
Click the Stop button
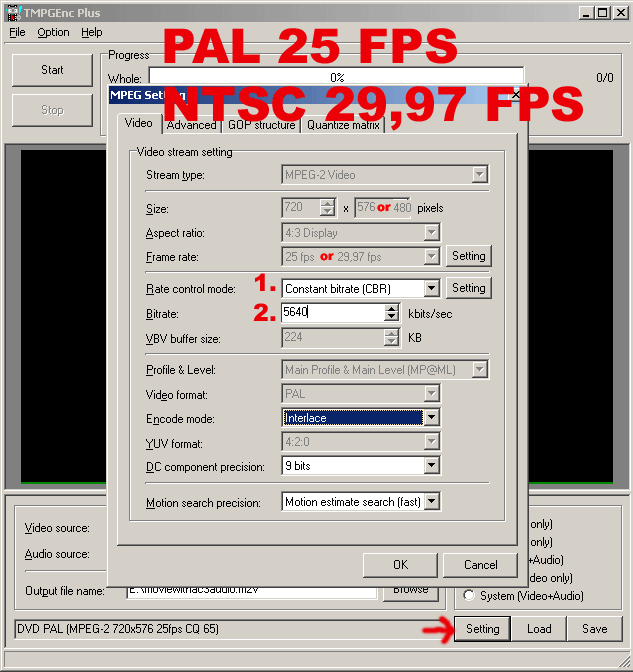pos(52,110)
